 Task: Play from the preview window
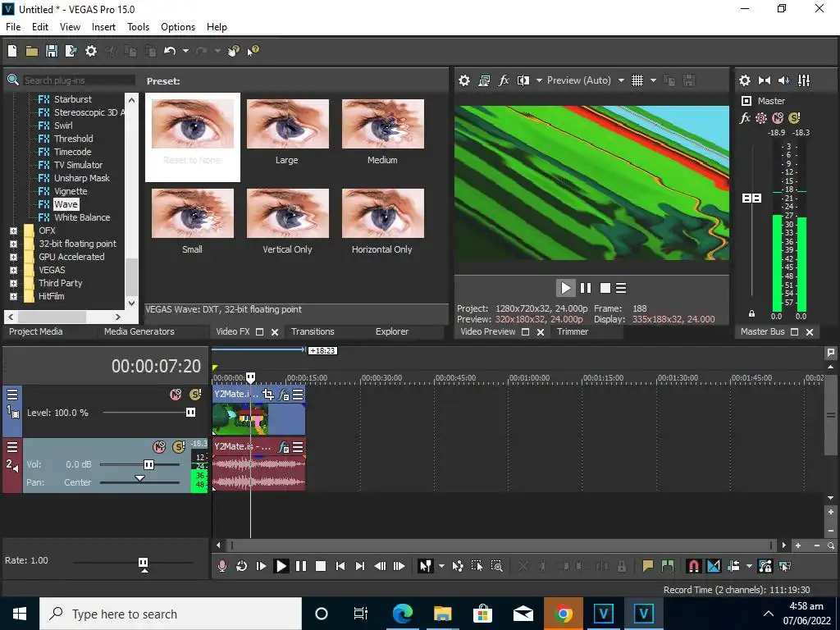(x=565, y=288)
